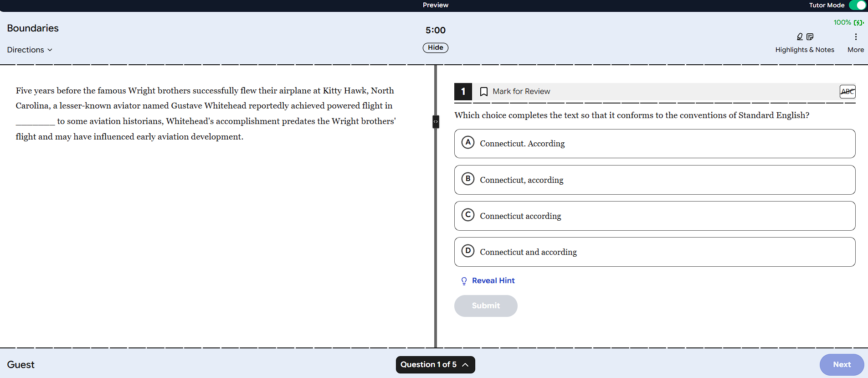This screenshot has width=868, height=378.
Task: Click the Reveal Hint link
Action: 493,281
